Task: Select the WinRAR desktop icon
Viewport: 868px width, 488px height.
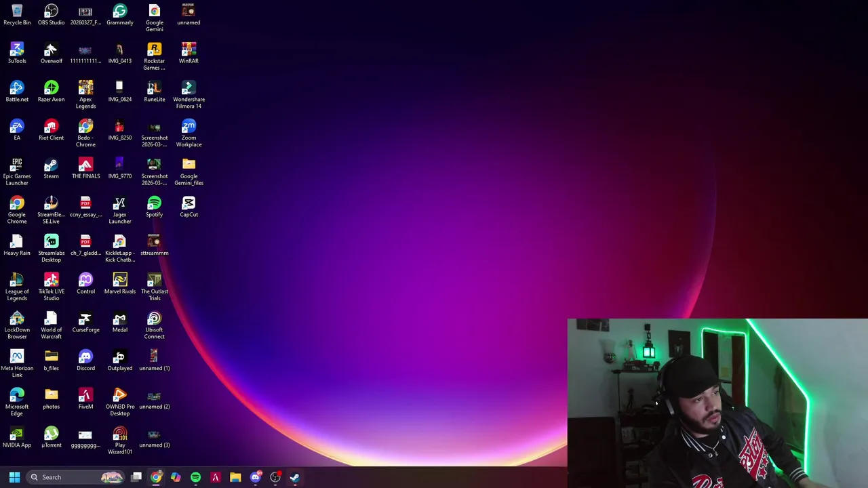Action: pos(189,54)
